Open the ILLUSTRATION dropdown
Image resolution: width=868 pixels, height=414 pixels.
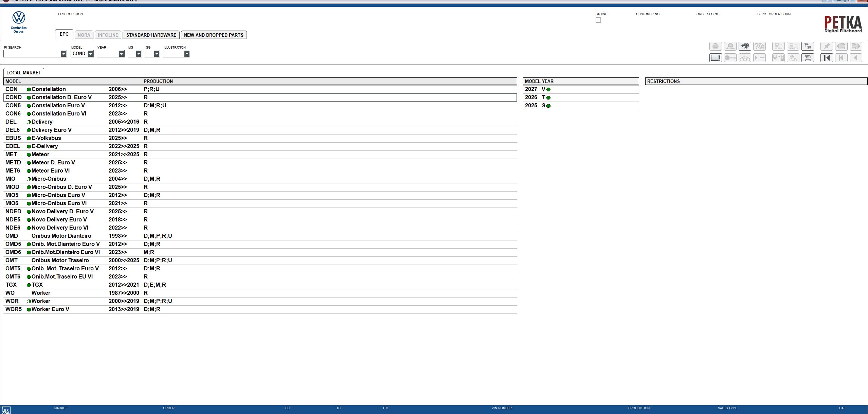pos(187,53)
